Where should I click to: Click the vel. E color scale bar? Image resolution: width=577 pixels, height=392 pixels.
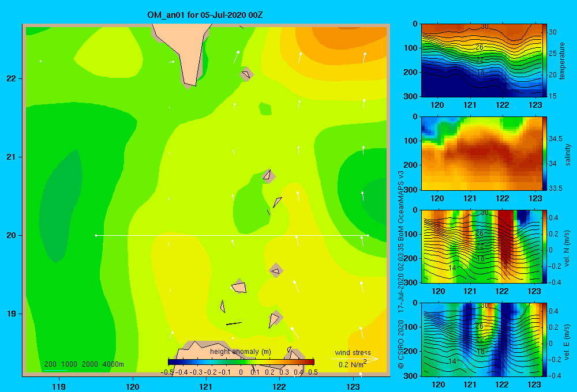coord(545,340)
